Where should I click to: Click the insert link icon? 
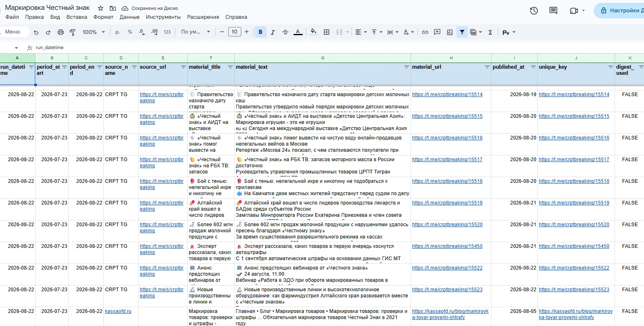coord(425,32)
